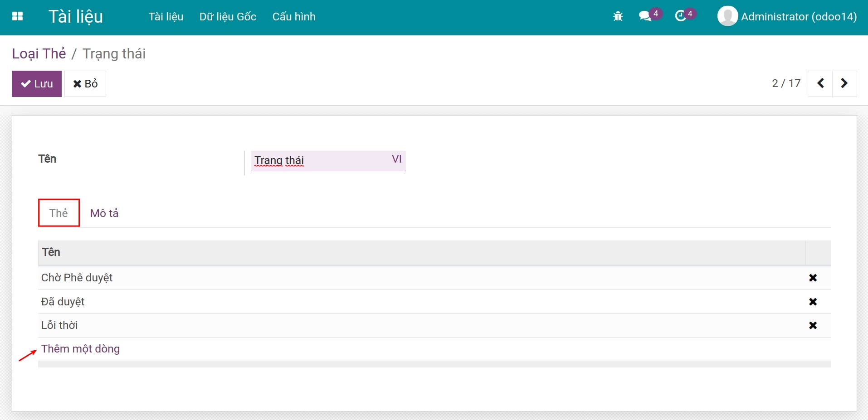The image size is (868, 420).
Task: Switch to the Thẻ tab
Action: pos(59,213)
